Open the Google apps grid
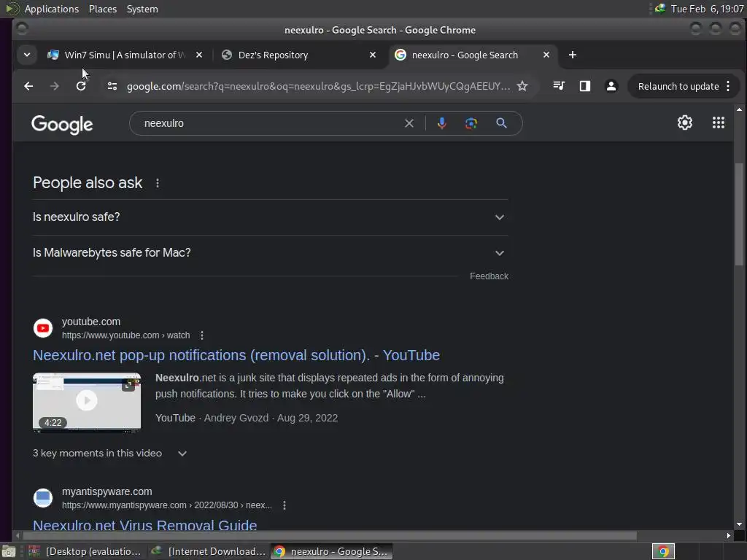 pos(718,122)
